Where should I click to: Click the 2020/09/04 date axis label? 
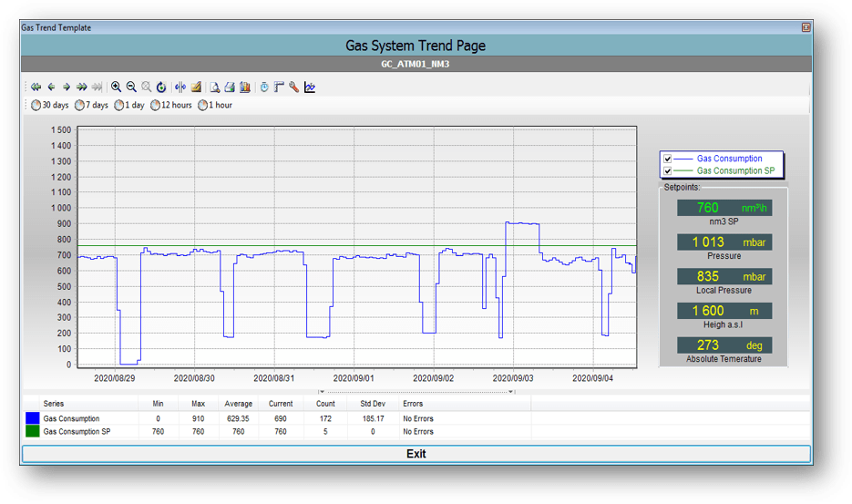pos(593,378)
